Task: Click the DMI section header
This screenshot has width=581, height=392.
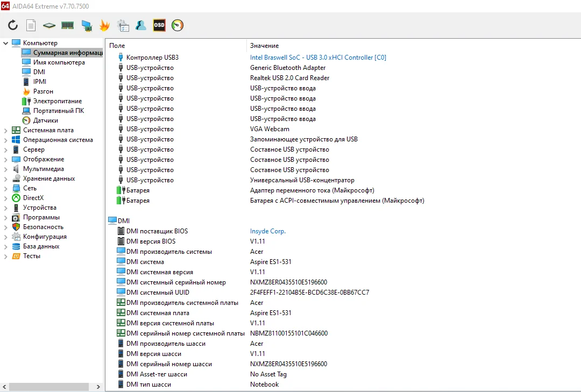Action: pos(119,221)
